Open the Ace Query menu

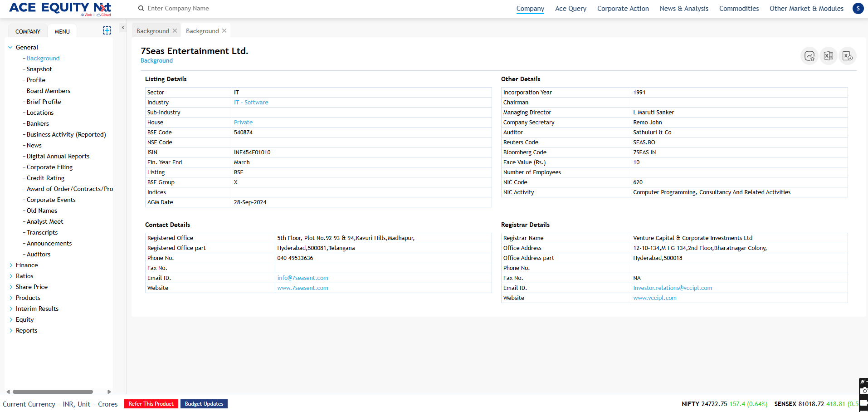point(571,9)
